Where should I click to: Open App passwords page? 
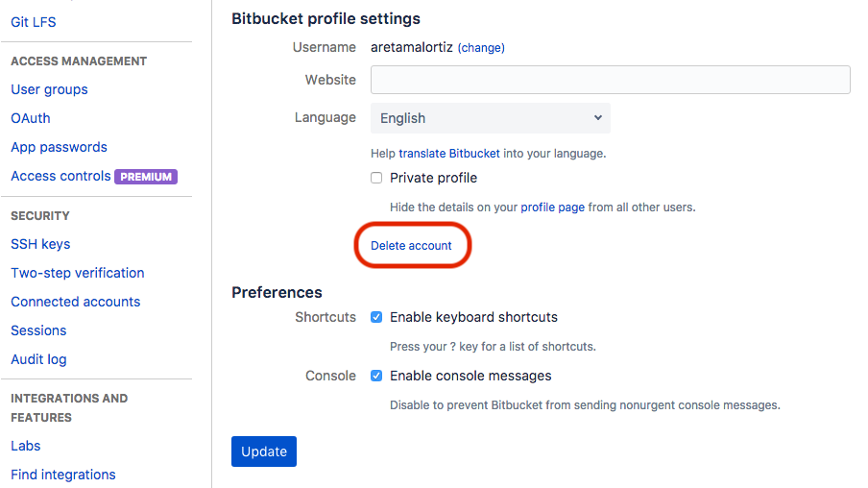[59, 147]
